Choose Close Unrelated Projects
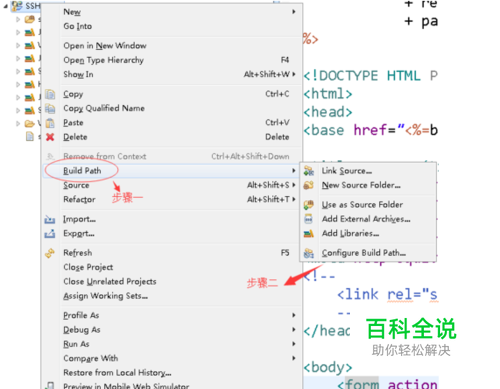500x389 pixels. pos(110,282)
